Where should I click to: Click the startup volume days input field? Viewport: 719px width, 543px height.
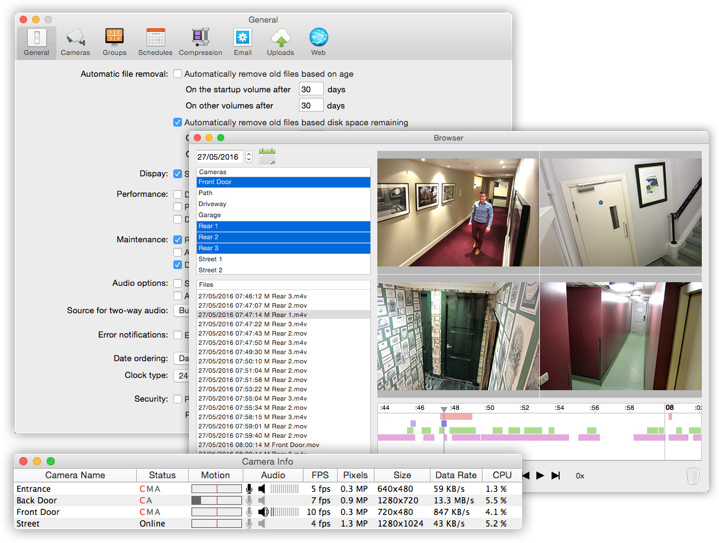311,90
